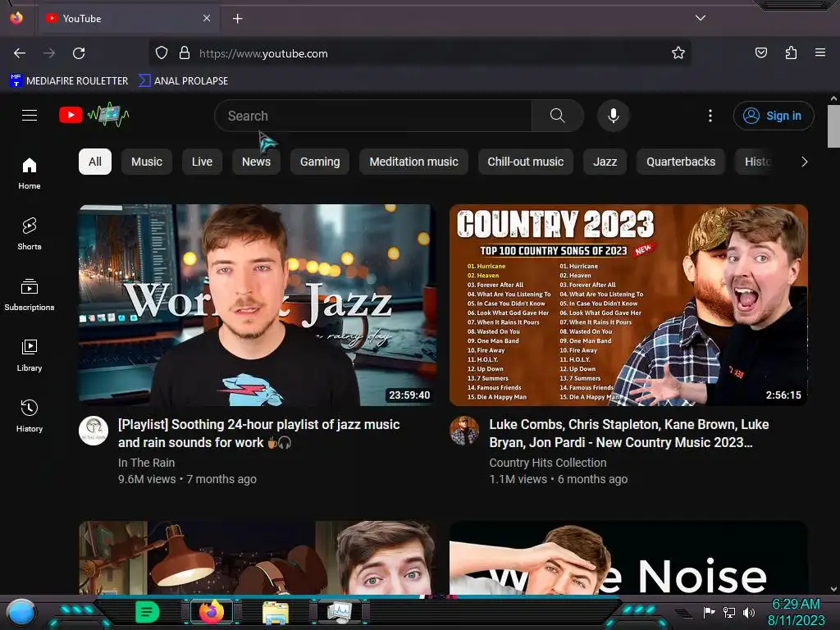Open History from the sidebar
The image size is (840, 630).
[x=30, y=416]
